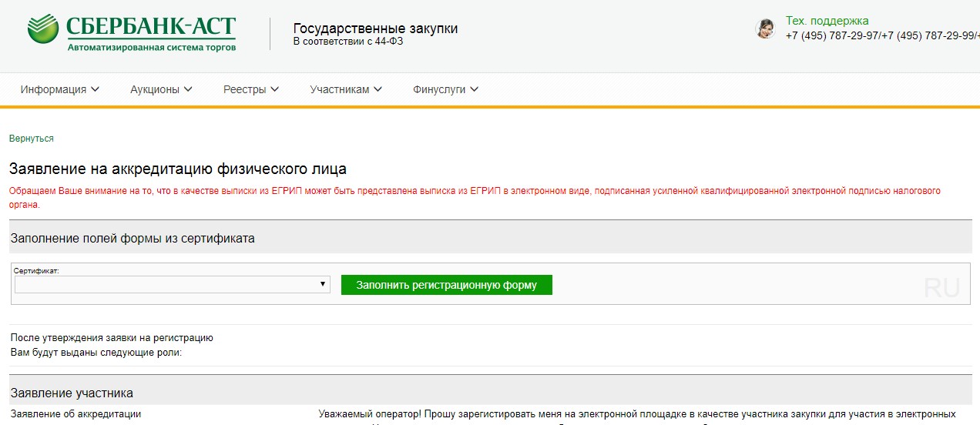Click the Заполнение полей формы из сертификата header

pyautogui.click(x=133, y=239)
